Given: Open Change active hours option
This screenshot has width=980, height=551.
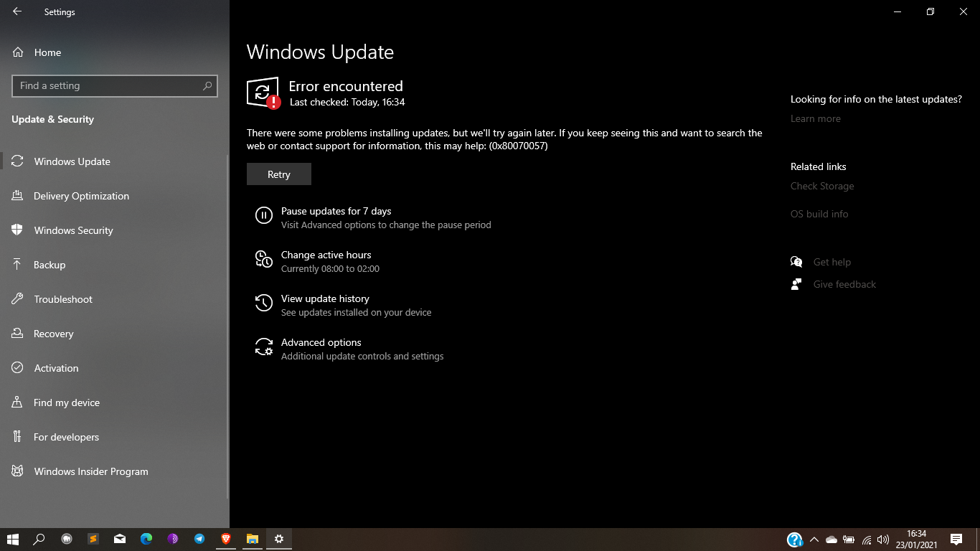Looking at the screenshot, I should (326, 255).
